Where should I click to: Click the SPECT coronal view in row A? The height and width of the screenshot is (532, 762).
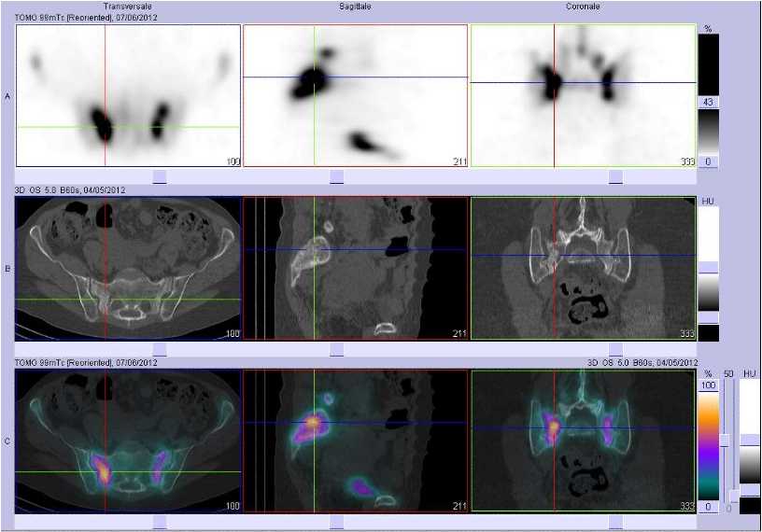tap(583, 96)
